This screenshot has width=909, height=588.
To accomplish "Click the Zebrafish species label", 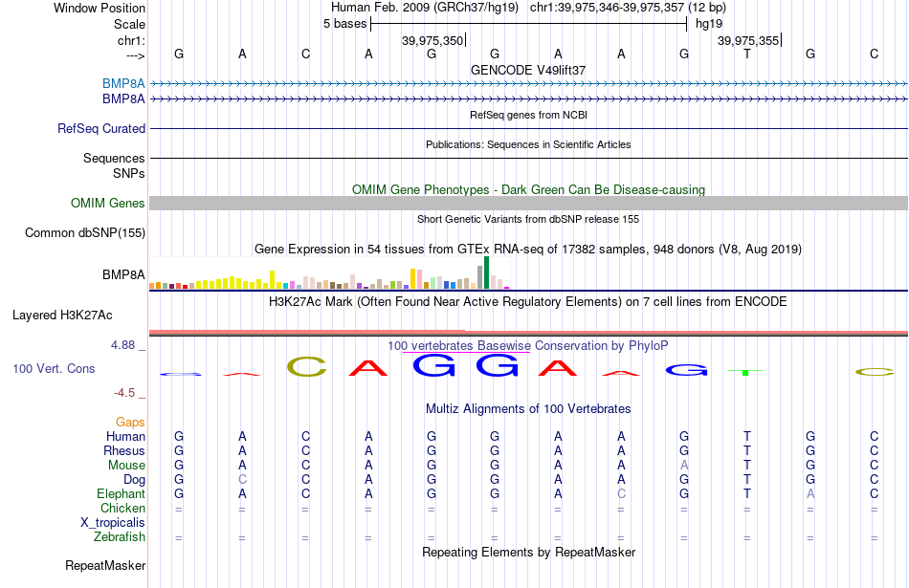I will point(120,536).
